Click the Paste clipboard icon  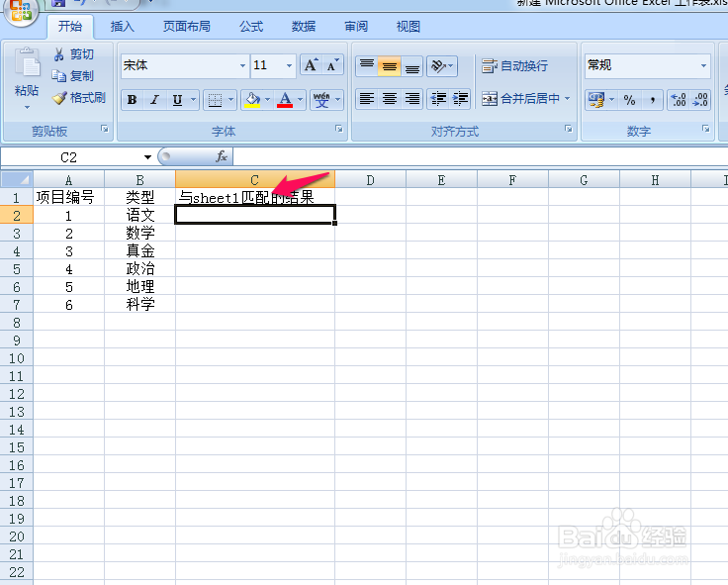point(28,61)
